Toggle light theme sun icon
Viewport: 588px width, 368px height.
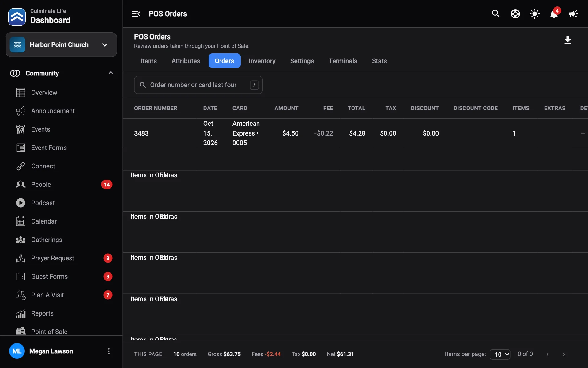pyautogui.click(x=534, y=14)
